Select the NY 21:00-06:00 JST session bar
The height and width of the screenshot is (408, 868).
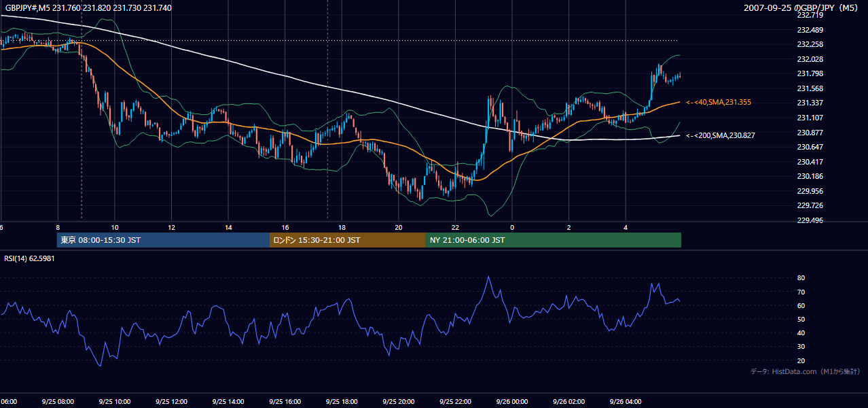click(x=554, y=240)
